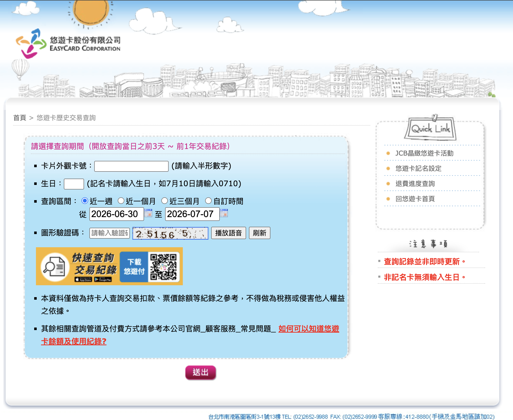The width and height of the screenshot is (513, 420).
Task: Click the EasyCard Corporation logo
Action: point(68,44)
